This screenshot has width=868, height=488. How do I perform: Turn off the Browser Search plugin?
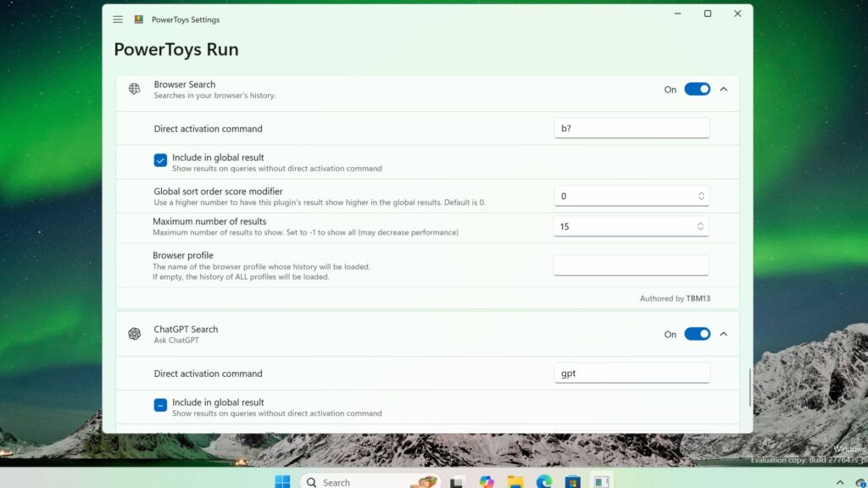point(696,89)
